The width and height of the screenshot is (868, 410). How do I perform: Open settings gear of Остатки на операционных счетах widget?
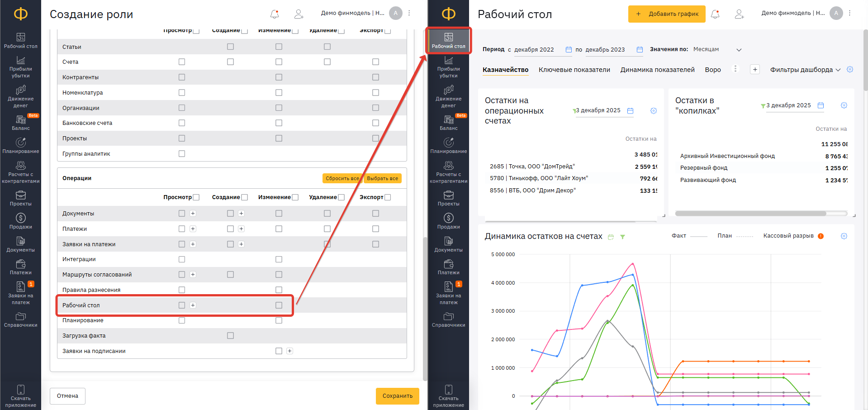pyautogui.click(x=653, y=111)
